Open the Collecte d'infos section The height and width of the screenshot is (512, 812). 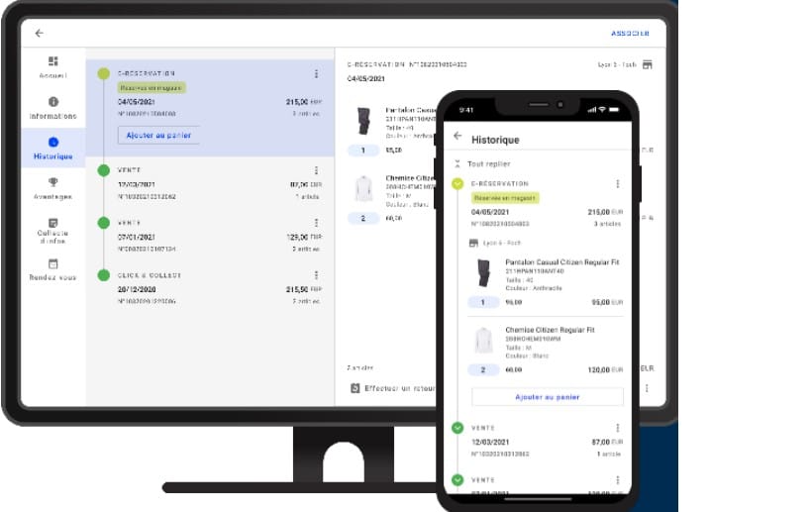53,229
